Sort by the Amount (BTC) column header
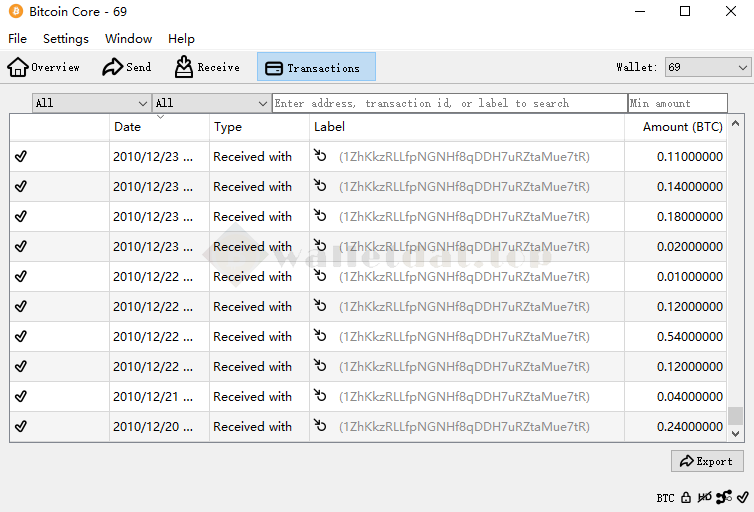 click(682, 127)
